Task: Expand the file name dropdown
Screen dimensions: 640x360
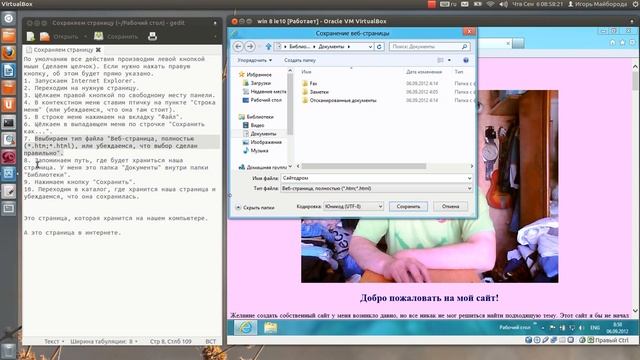Action: 469,178
